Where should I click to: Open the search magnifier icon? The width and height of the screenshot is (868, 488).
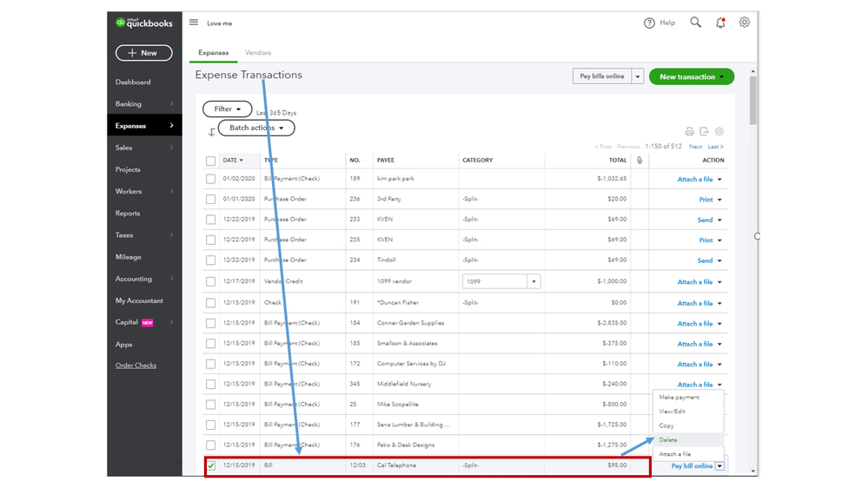point(695,22)
